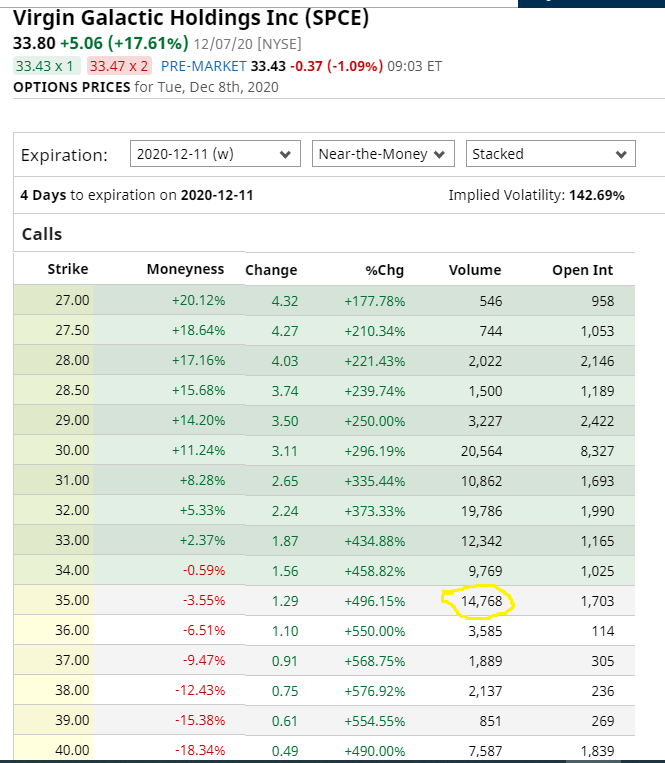Sort calls by Change column header

point(271,270)
